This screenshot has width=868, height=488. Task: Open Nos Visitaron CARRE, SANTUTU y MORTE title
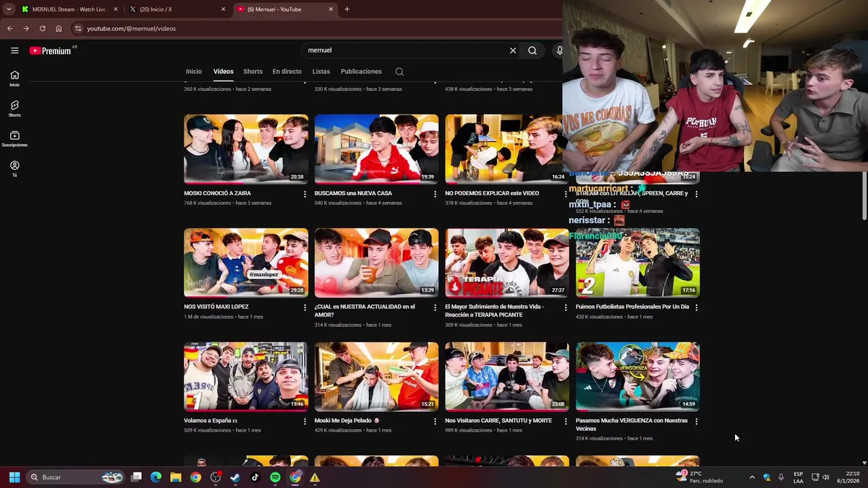498,420
